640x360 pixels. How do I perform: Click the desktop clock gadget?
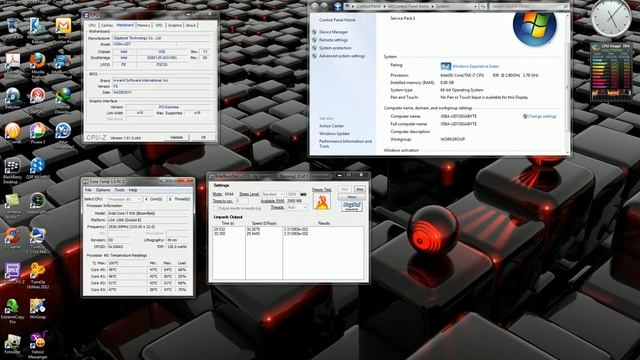click(611, 18)
